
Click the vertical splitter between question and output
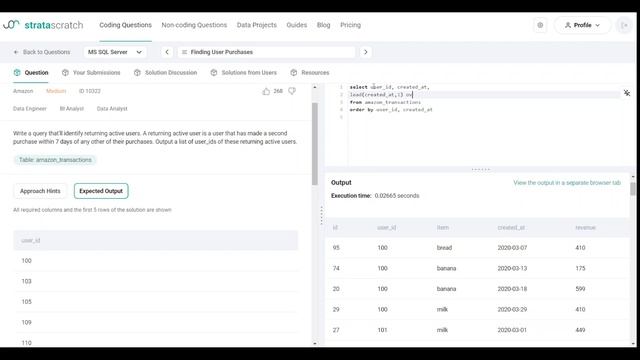(322, 215)
